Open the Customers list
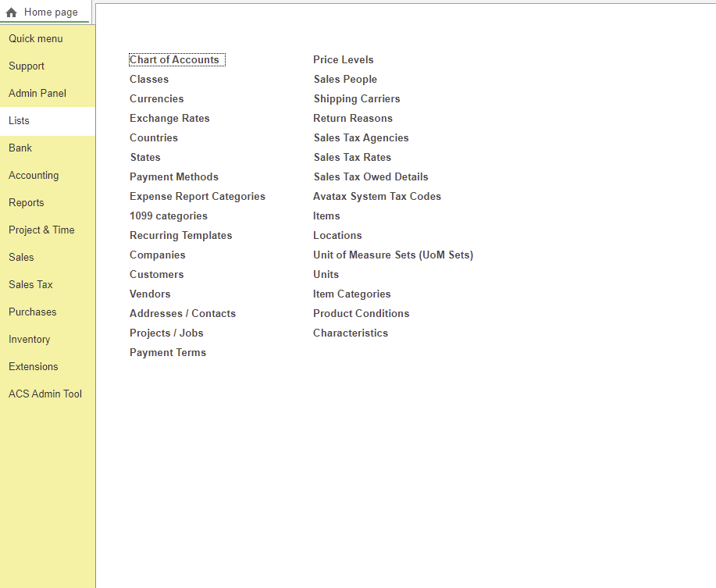Screen dimensions: 716x588 click(x=157, y=275)
